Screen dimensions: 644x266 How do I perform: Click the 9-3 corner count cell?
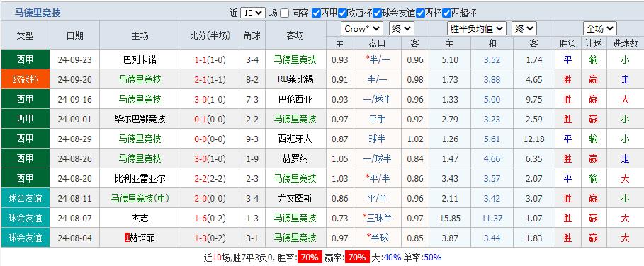coord(252,139)
